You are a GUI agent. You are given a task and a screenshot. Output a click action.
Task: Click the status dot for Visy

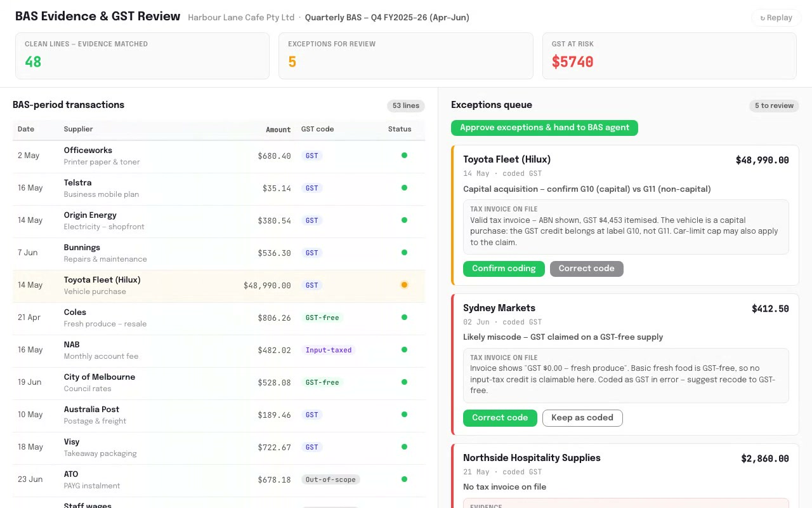click(404, 447)
